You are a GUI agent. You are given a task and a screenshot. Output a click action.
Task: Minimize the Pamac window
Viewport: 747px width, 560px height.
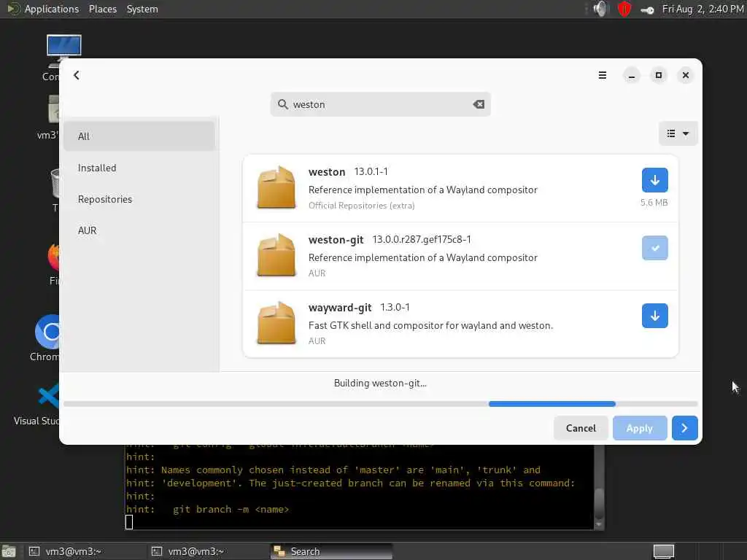click(632, 75)
